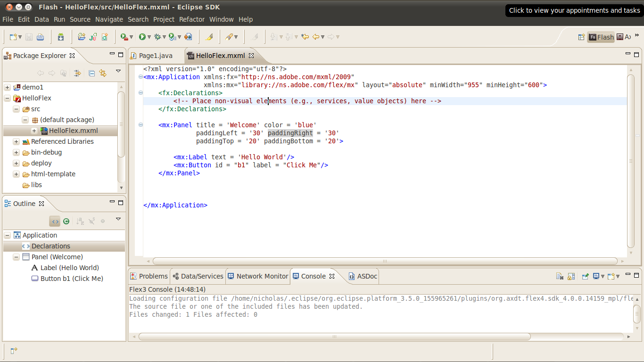Viewport: 644px width, 362px height.
Task: Click the appointments and tasks notification
Action: (x=575, y=10)
